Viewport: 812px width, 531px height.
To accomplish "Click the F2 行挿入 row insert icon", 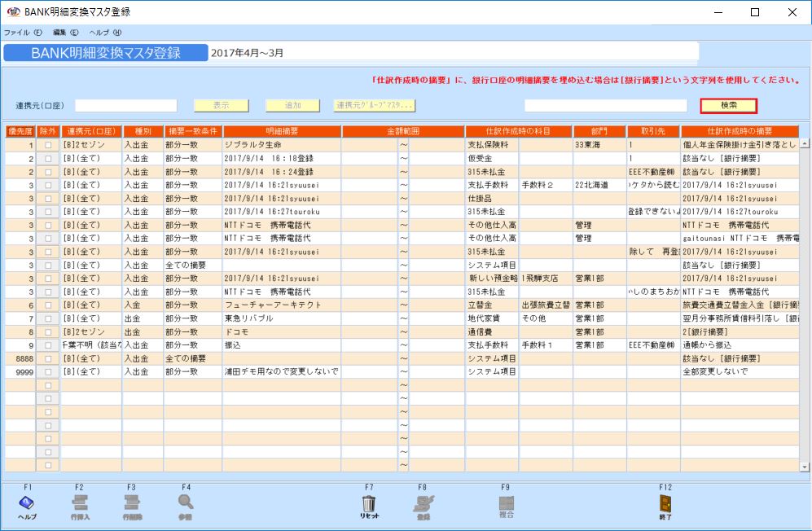I will (80, 504).
